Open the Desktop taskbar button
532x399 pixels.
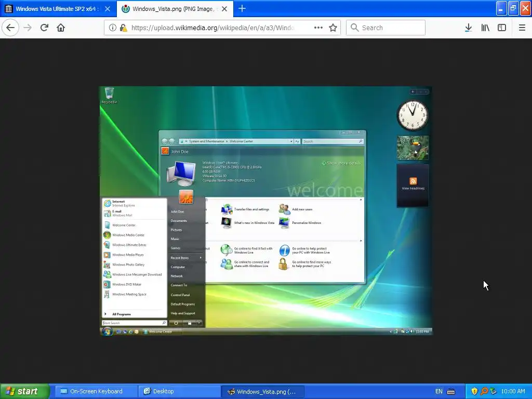(179, 391)
